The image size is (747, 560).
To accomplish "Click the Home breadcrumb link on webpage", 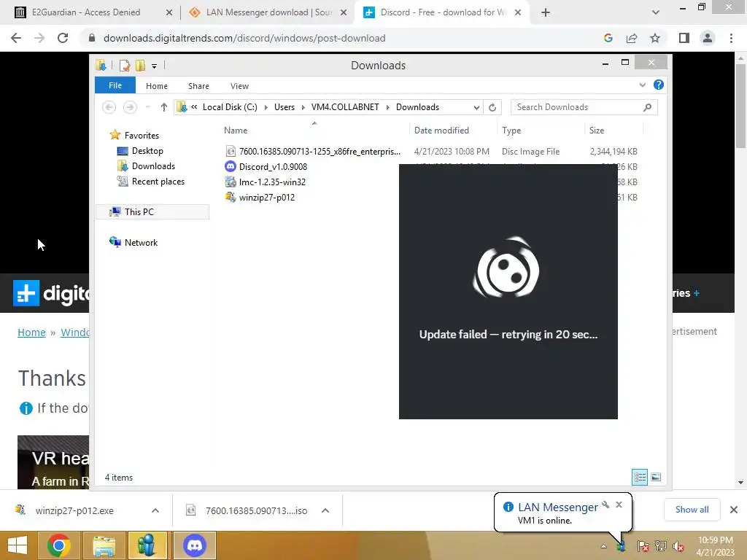I will (x=31, y=332).
